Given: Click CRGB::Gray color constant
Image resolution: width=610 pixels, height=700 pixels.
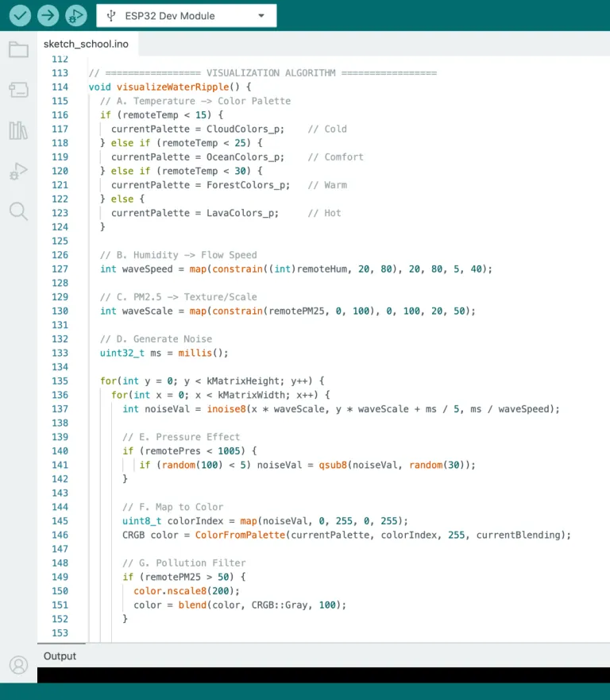Looking at the screenshot, I should click(280, 605).
